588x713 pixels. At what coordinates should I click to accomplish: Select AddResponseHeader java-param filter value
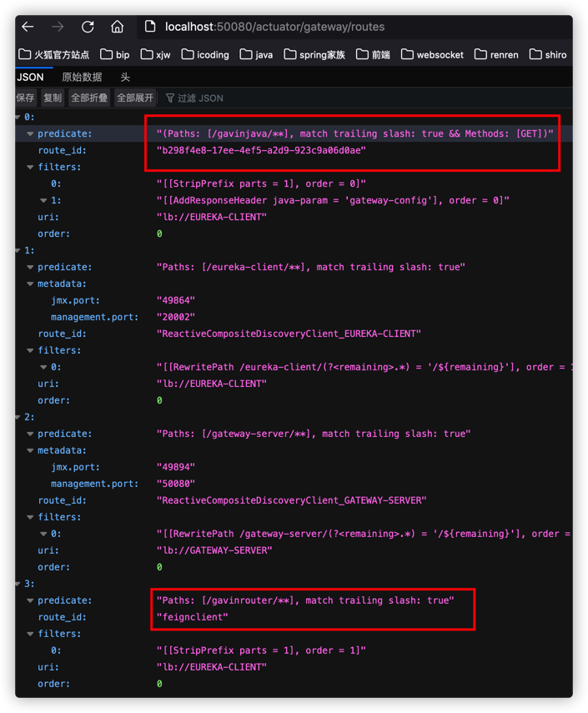[333, 200]
